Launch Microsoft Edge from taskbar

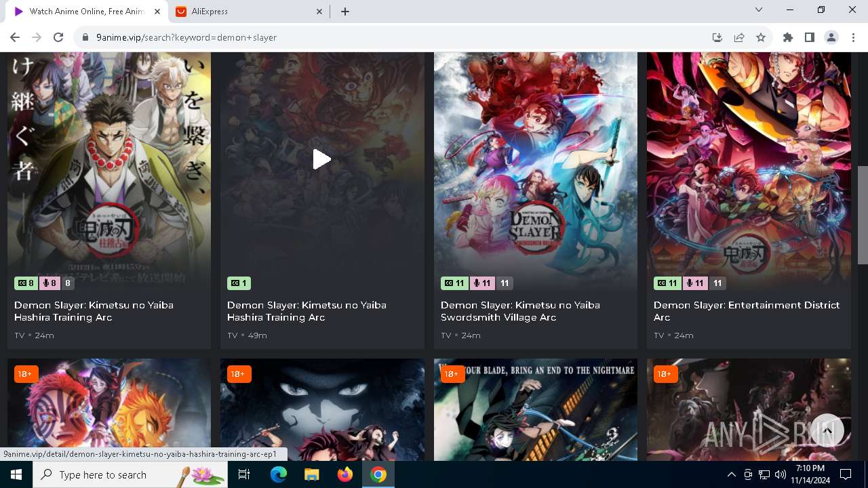pos(279,474)
